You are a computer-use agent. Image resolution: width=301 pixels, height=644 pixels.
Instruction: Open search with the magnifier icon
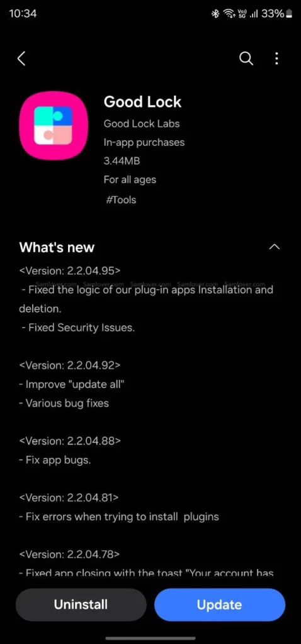(x=246, y=58)
